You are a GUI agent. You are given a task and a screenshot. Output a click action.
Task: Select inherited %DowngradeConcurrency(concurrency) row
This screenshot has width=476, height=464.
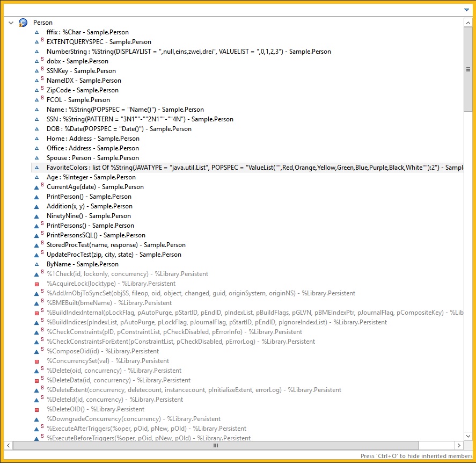click(x=134, y=419)
